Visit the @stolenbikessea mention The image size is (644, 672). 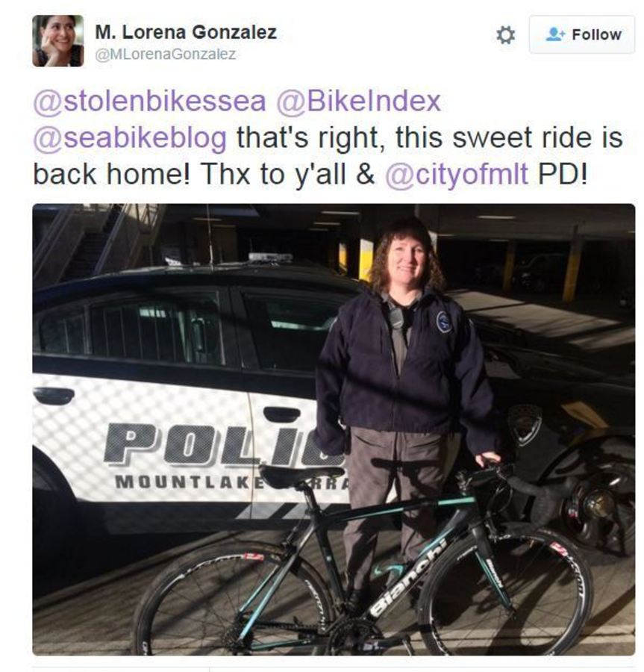click(x=149, y=102)
